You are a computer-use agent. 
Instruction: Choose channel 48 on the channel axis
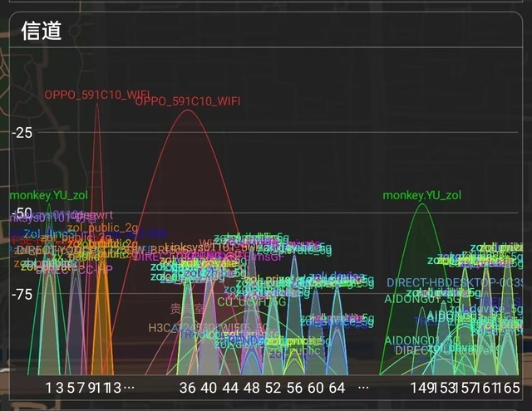click(x=252, y=388)
